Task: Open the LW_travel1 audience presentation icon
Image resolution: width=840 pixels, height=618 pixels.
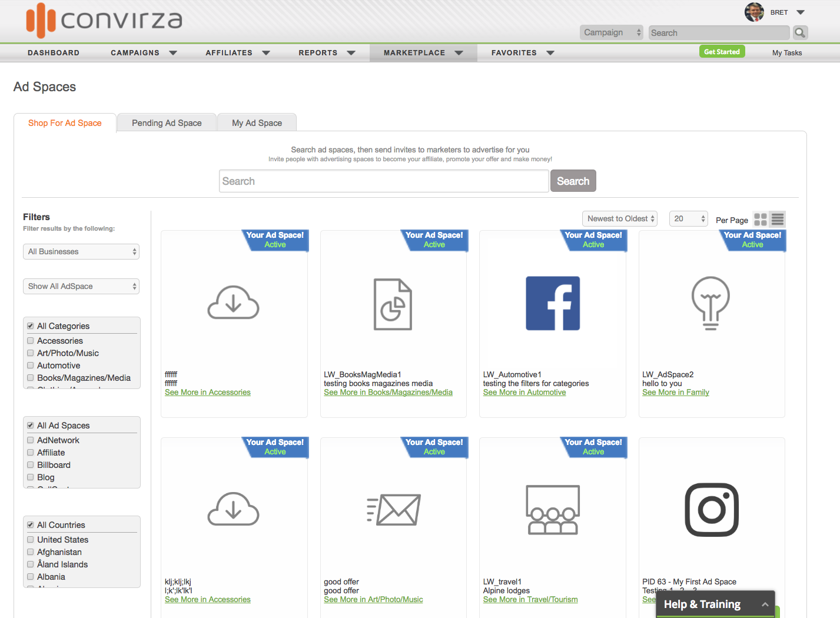Action: [553, 510]
